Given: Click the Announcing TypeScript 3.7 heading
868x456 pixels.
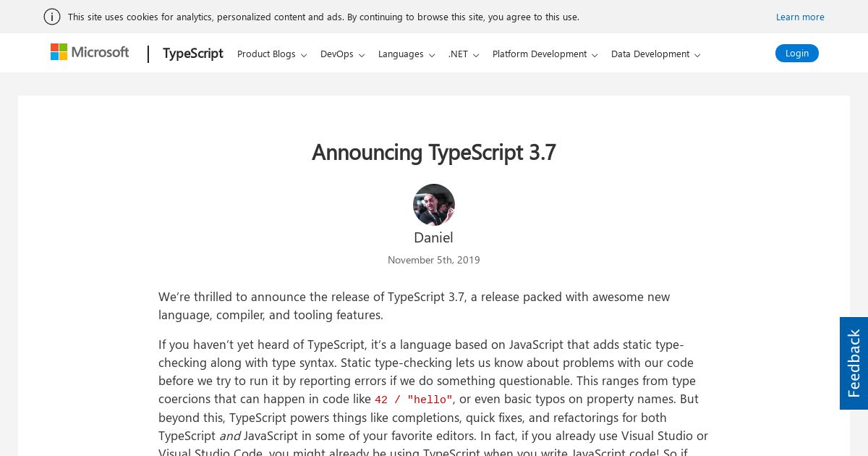Looking at the screenshot, I should [x=434, y=152].
